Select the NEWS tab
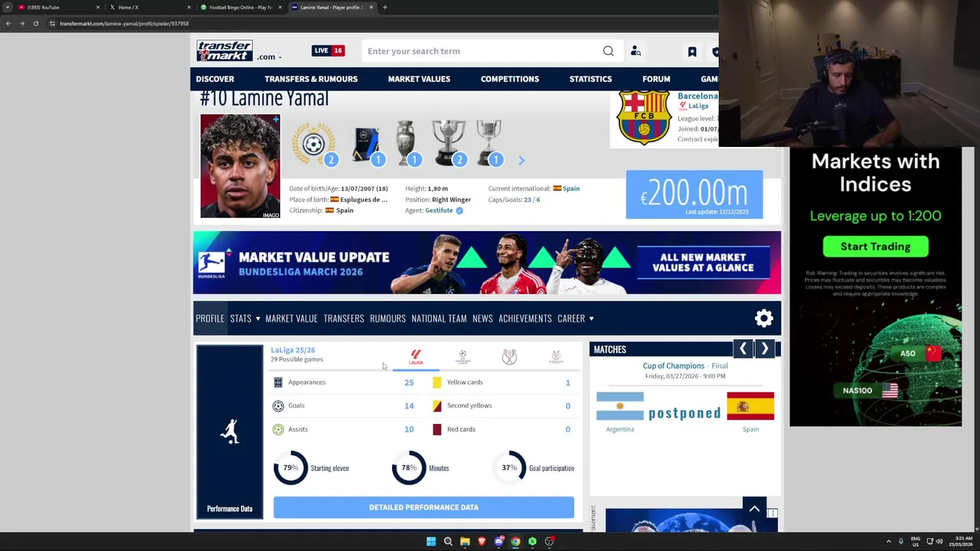The image size is (980, 551). point(482,318)
